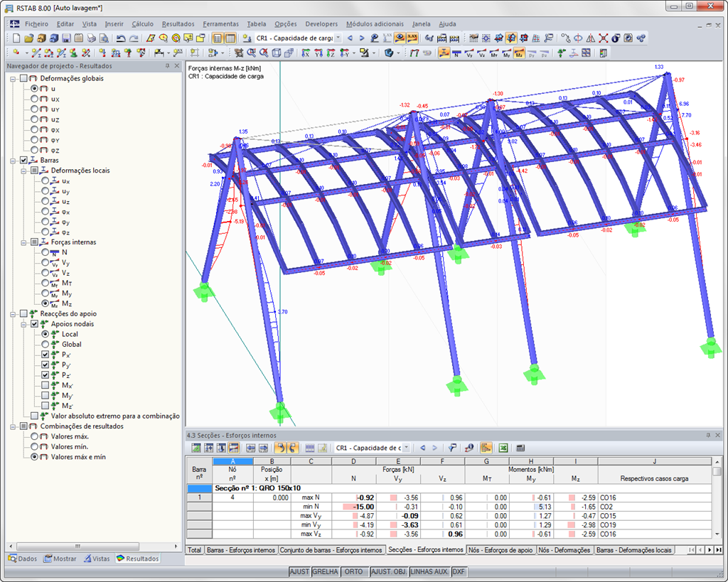
Task: Collapse the Deformações locais tree node
Action: click(x=23, y=171)
